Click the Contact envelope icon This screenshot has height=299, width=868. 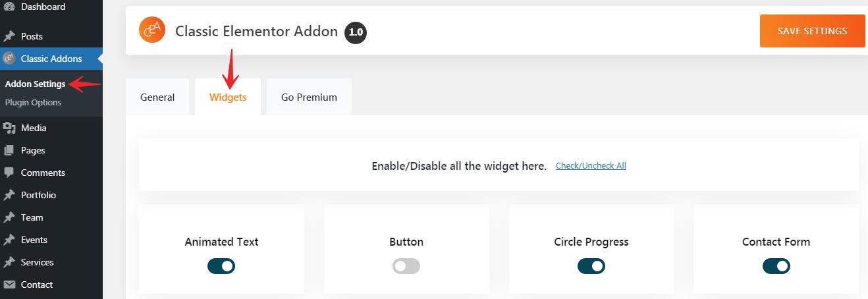coord(9,285)
